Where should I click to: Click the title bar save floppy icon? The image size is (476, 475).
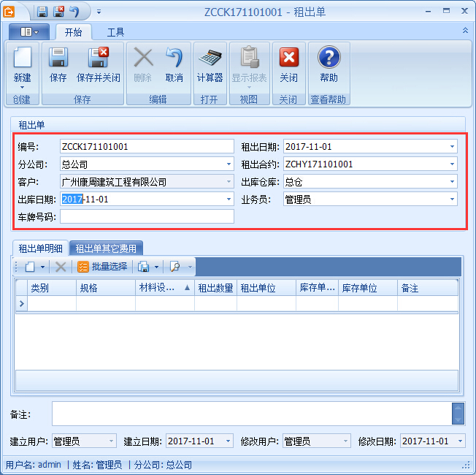pyautogui.click(x=42, y=11)
